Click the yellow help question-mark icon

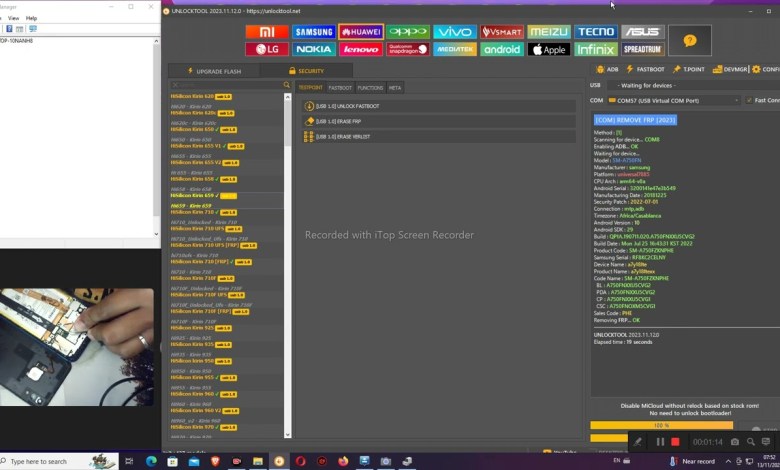pos(689,40)
